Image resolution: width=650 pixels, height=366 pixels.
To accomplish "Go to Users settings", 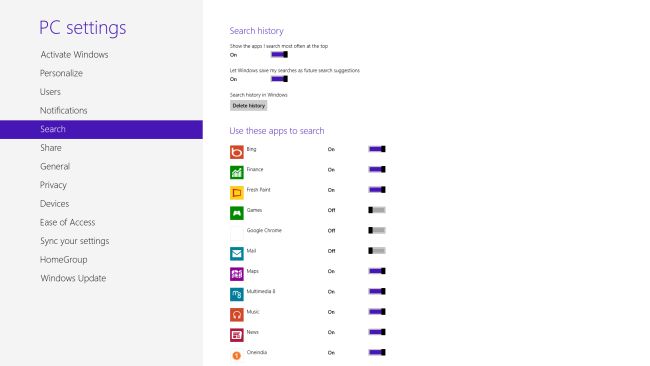I will coord(50,92).
